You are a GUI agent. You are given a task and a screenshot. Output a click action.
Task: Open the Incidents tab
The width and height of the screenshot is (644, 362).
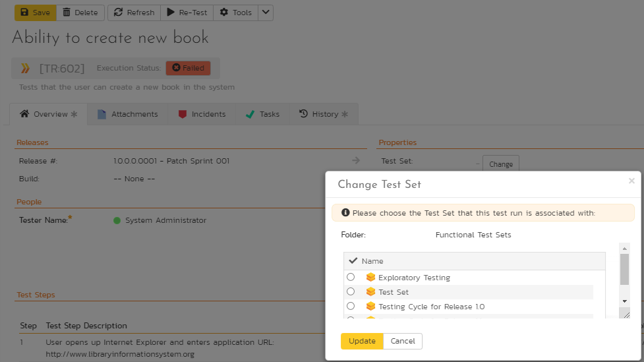point(202,114)
